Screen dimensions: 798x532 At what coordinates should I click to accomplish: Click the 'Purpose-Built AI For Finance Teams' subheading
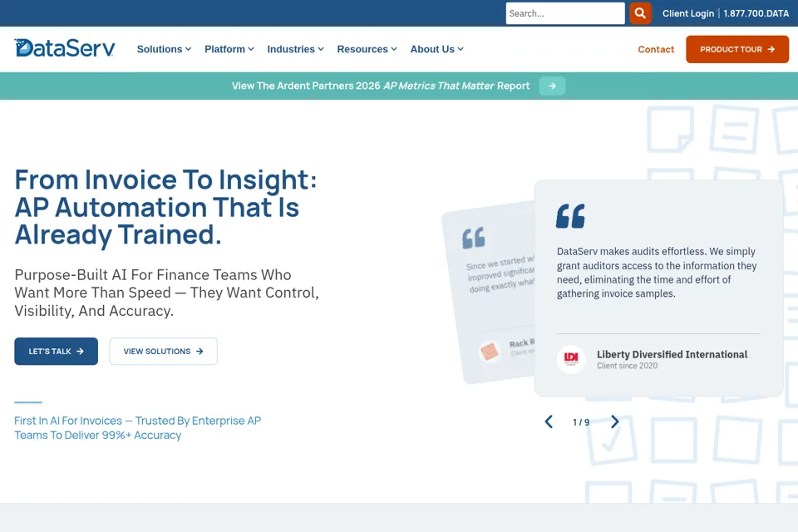click(x=166, y=293)
